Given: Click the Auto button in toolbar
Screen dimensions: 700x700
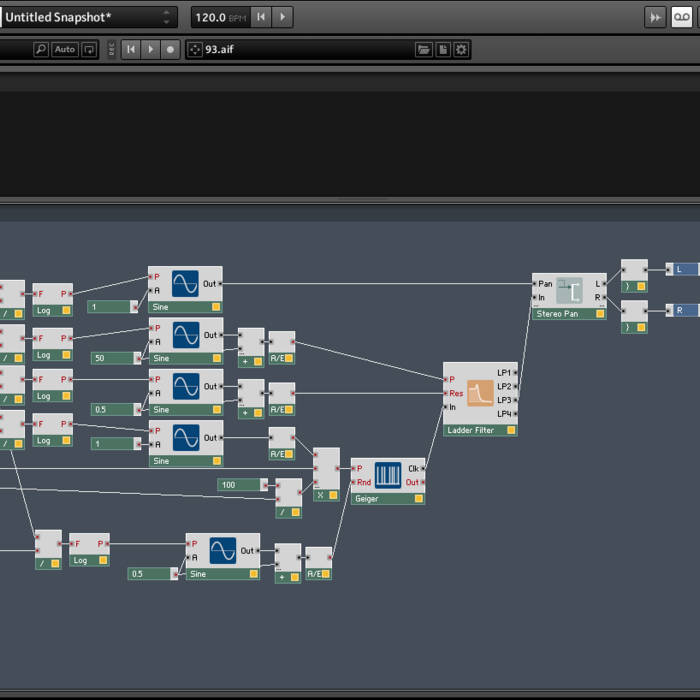Looking at the screenshot, I should point(64,49).
